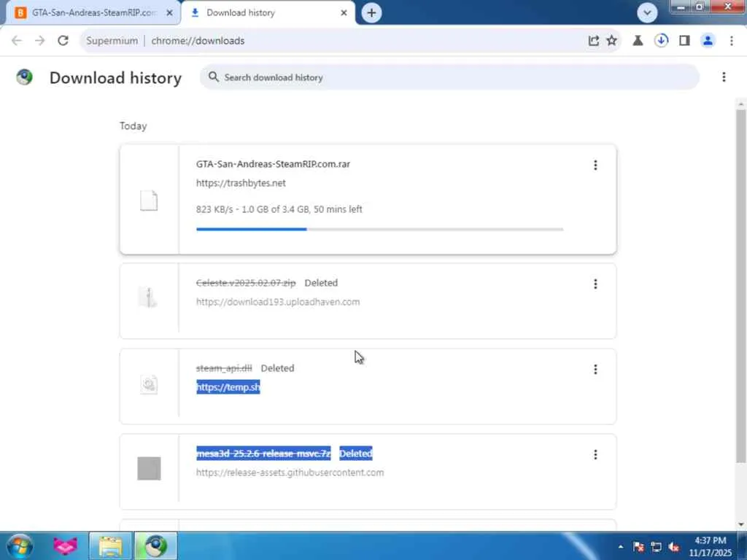Open a new tab with plus button
747x560 pixels.
coord(371,13)
